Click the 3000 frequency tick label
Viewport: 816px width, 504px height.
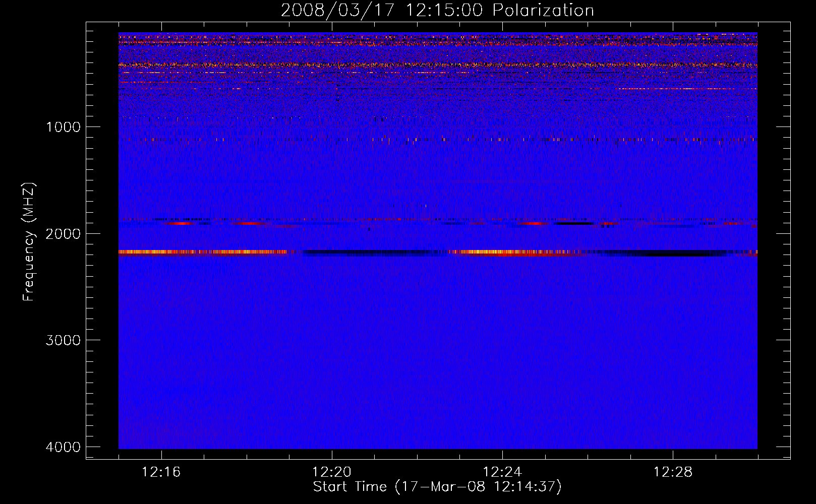63,340
